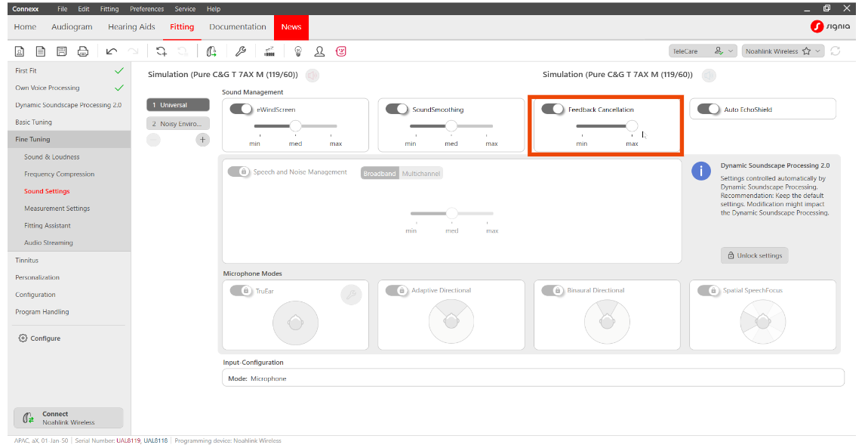Open the Preferences menu
868x445 pixels.
(x=146, y=9)
